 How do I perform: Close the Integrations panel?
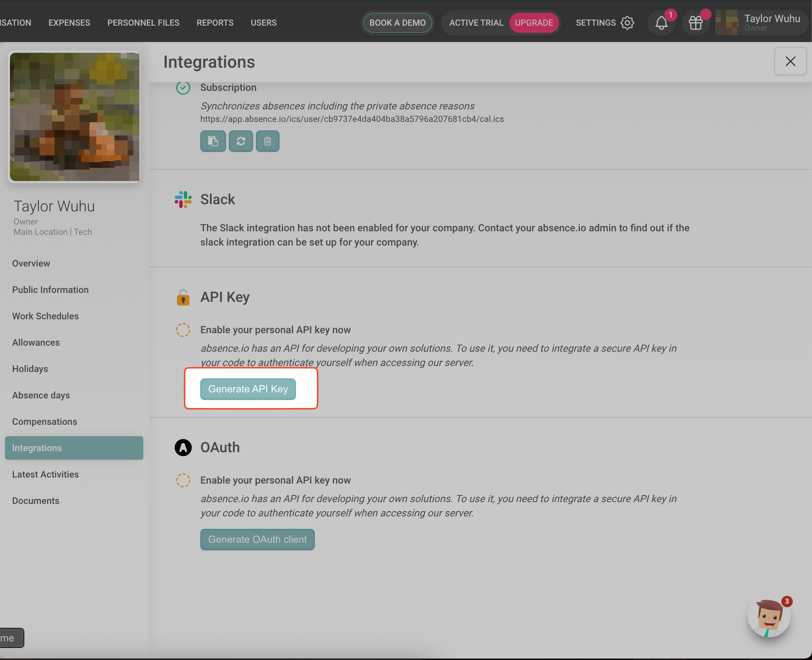tap(790, 61)
